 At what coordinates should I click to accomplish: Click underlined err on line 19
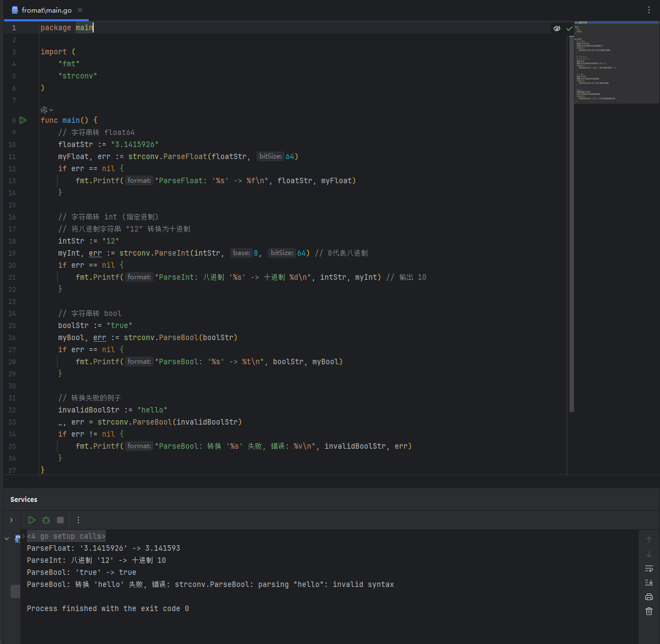(95, 253)
